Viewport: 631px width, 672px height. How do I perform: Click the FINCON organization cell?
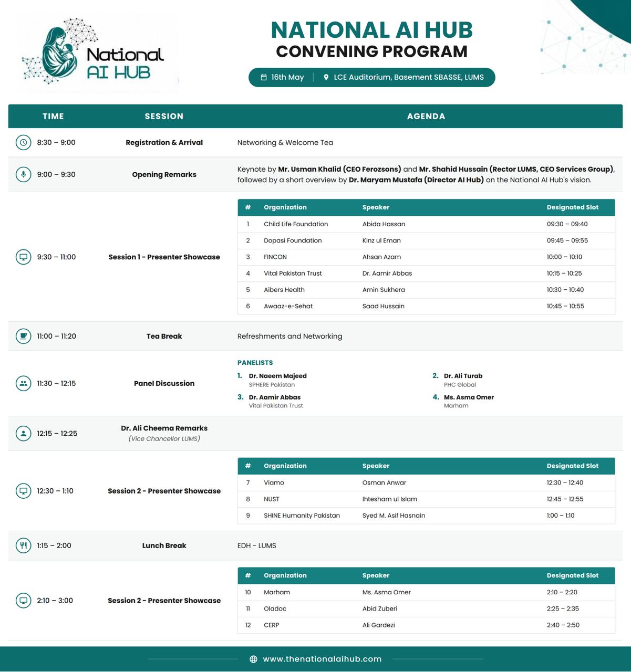275,257
